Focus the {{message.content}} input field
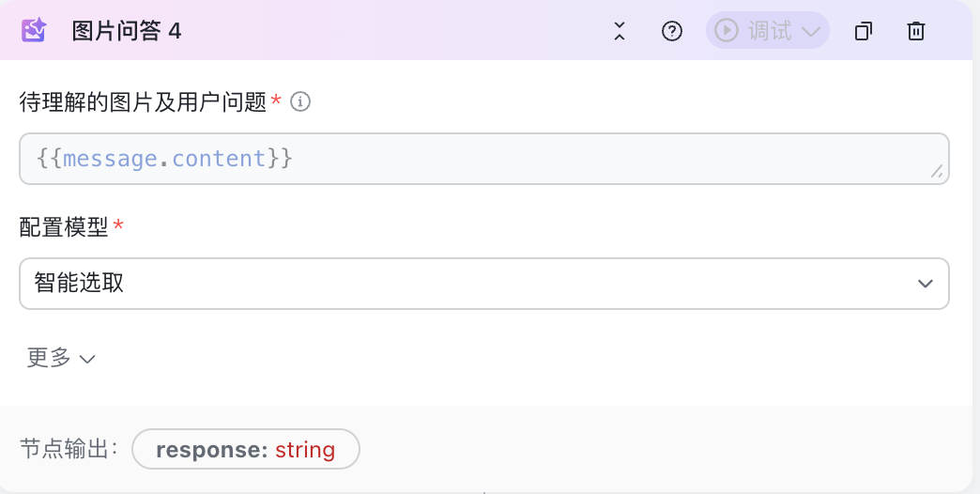This screenshot has height=494, width=980. (x=484, y=159)
